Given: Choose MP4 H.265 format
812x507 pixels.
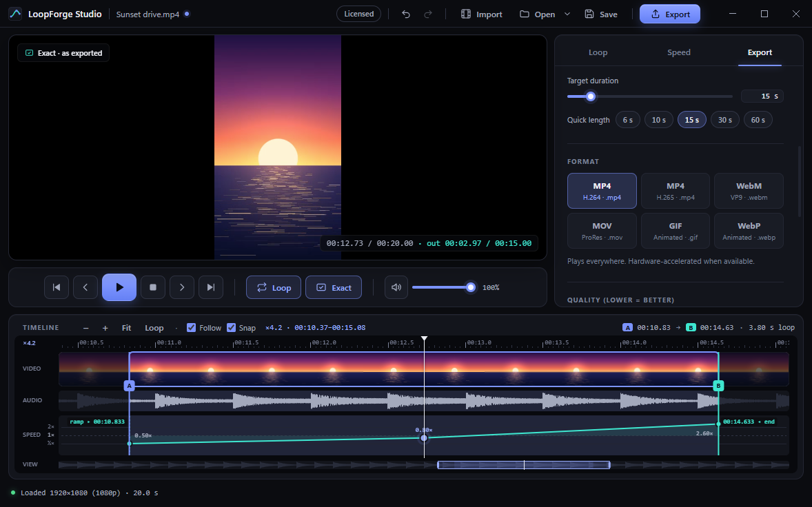Looking at the screenshot, I should point(676,191).
